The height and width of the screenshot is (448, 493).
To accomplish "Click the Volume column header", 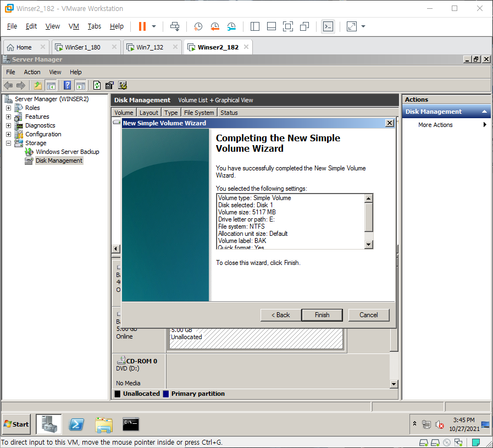I will [x=124, y=113].
